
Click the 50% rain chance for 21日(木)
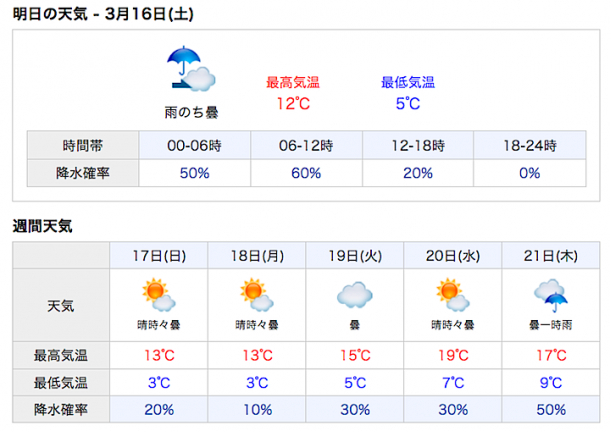(x=551, y=410)
